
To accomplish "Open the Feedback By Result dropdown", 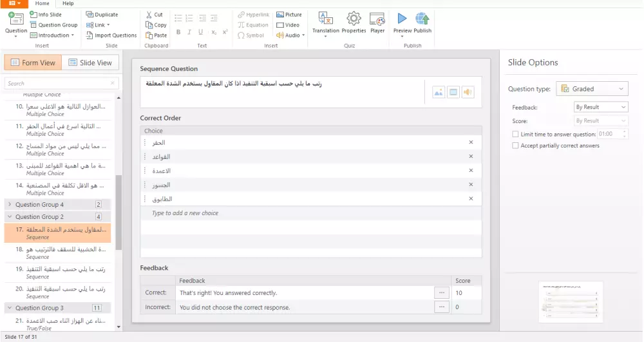I will (x=600, y=107).
